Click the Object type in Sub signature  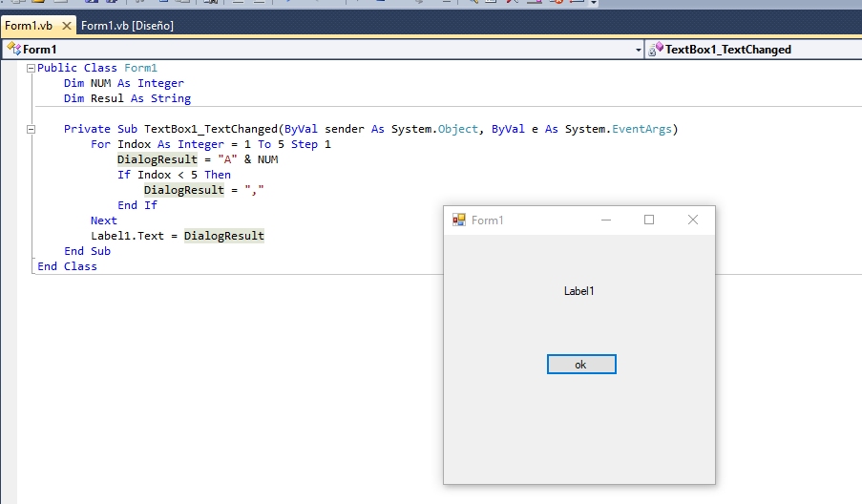click(x=458, y=129)
